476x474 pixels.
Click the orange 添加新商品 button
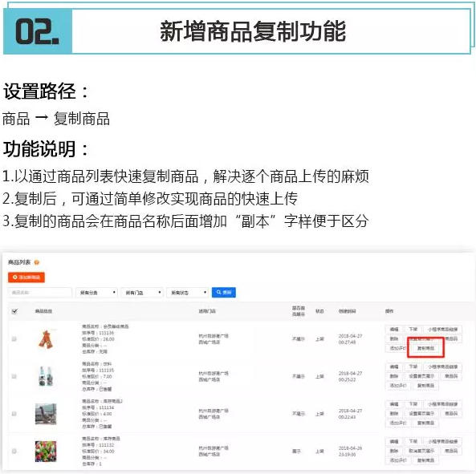tap(26, 278)
